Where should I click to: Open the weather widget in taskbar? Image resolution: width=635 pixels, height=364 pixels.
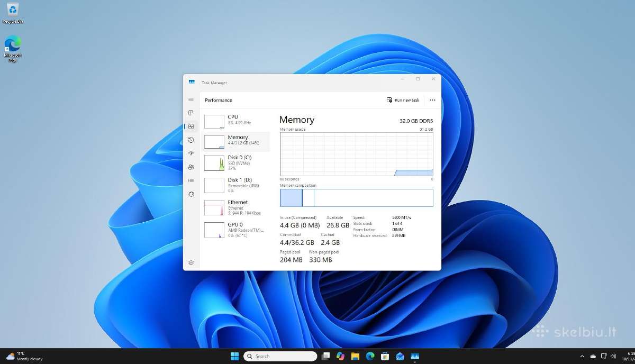pyautogui.click(x=24, y=356)
